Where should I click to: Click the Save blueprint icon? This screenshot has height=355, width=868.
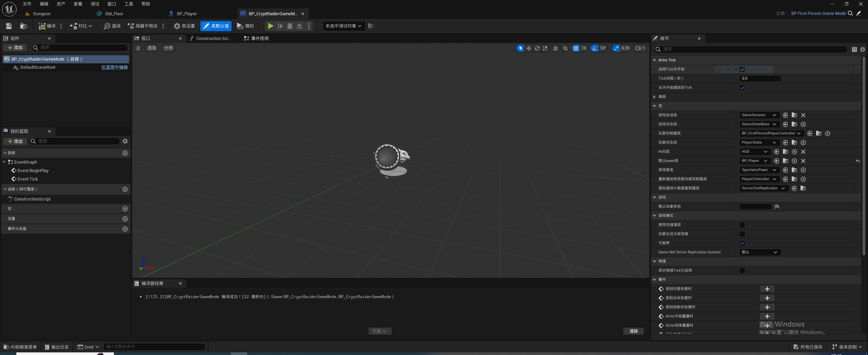tap(9, 26)
